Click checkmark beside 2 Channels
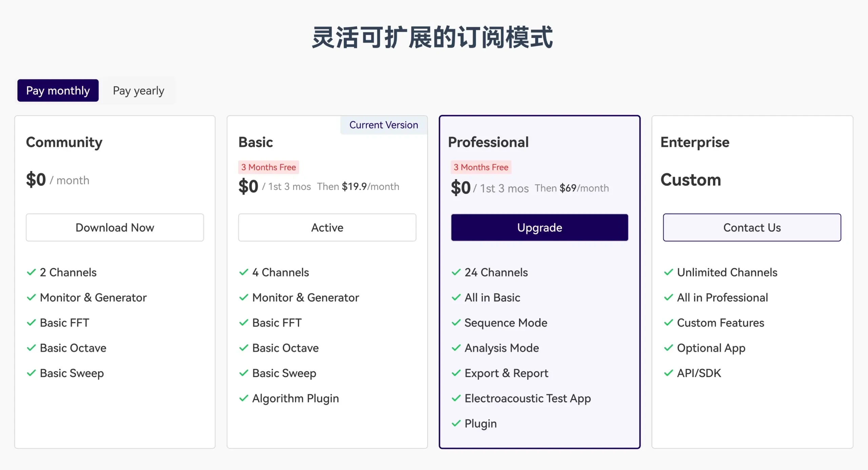The image size is (868, 470). 31,272
